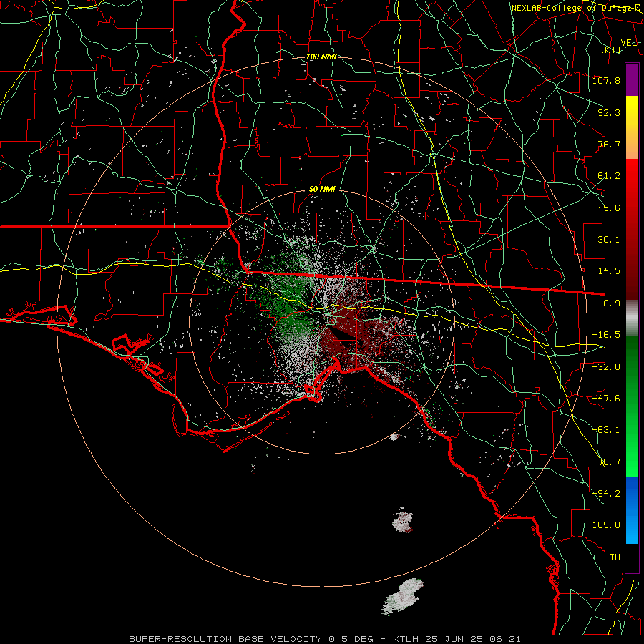Click the -0.9 velocity scale value
Screen dimensions: 644x644
click(609, 303)
